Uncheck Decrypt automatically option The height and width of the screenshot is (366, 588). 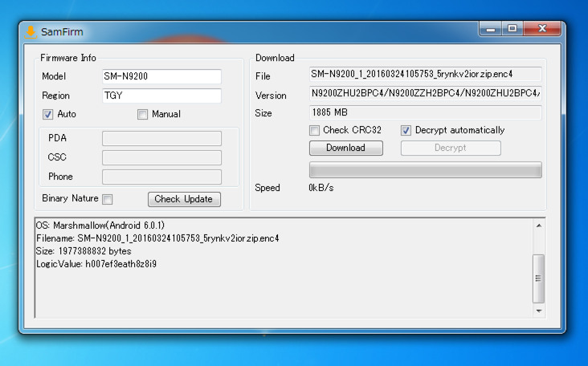pos(406,130)
